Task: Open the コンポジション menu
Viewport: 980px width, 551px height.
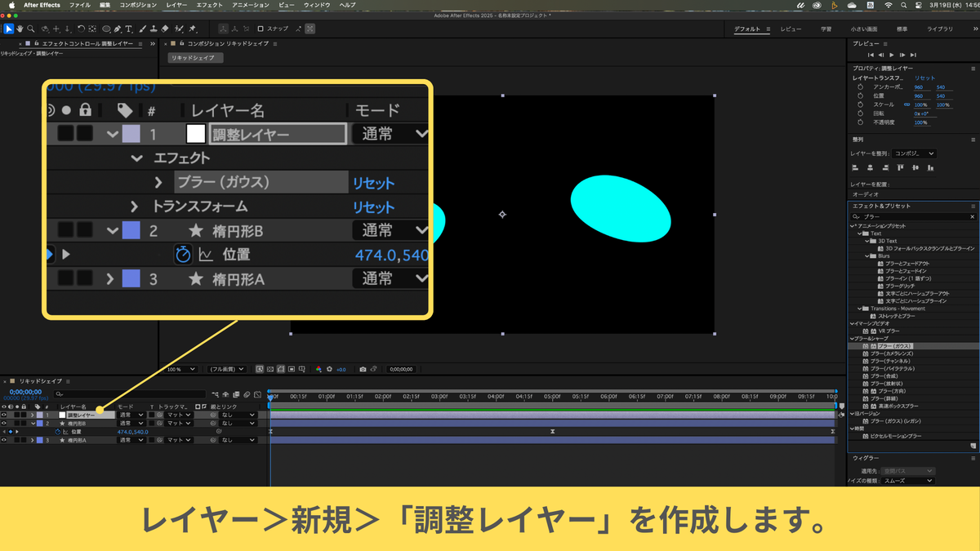Action: coord(138,5)
